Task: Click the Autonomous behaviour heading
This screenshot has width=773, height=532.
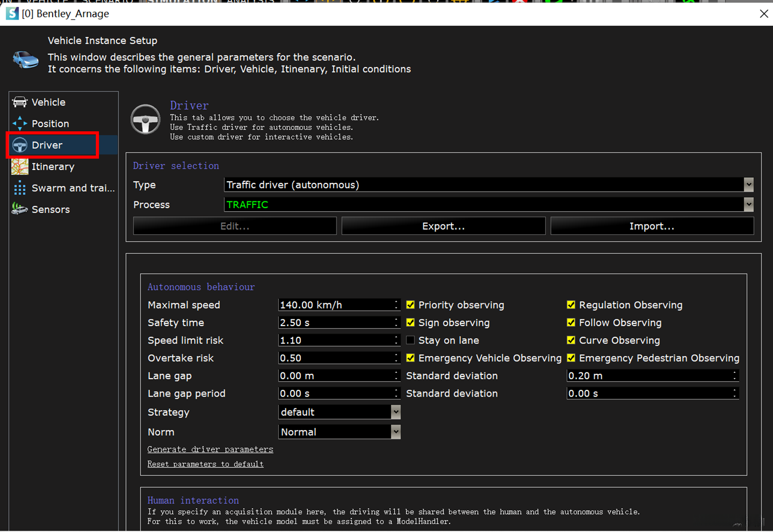Action: click(201, 287)
